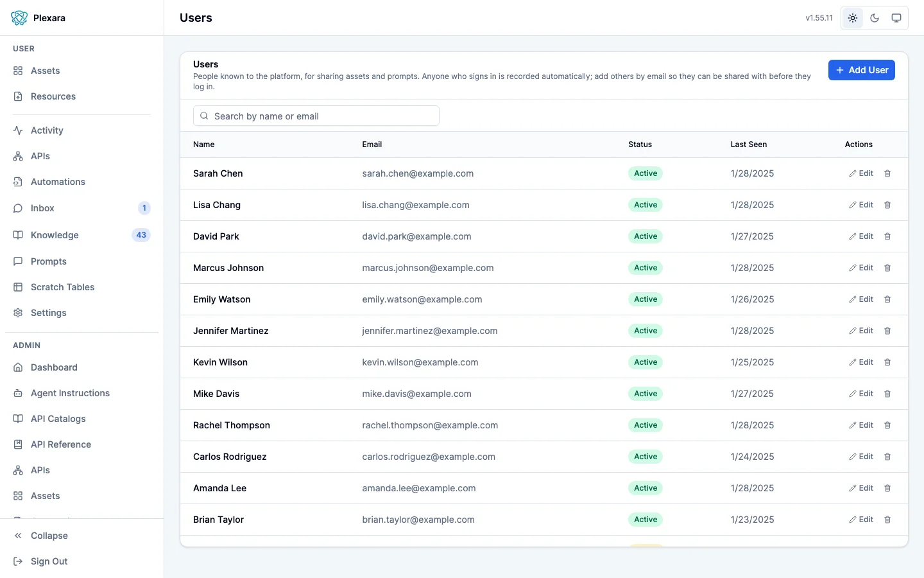The height and width of the screenshot is (578, 924).
Task: Go to the Activity page
Action: (81, 130)
